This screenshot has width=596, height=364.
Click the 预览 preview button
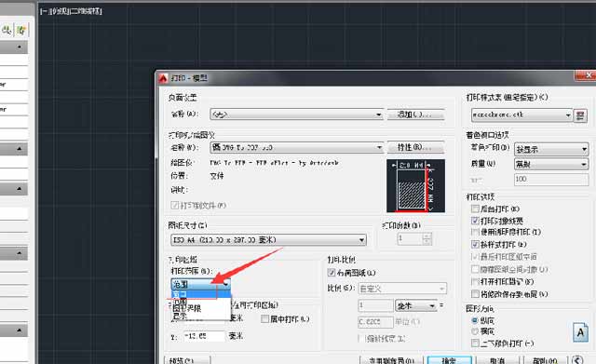(187, 360)
